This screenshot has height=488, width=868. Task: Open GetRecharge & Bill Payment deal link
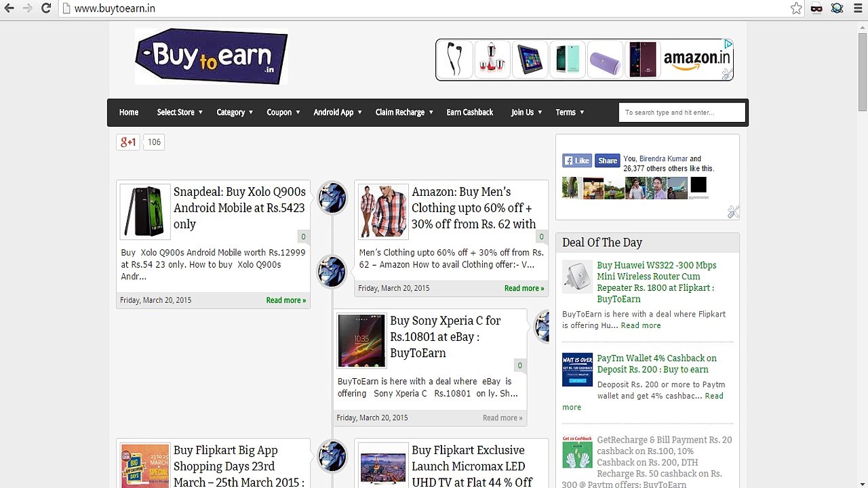click(x=647, y=462)
